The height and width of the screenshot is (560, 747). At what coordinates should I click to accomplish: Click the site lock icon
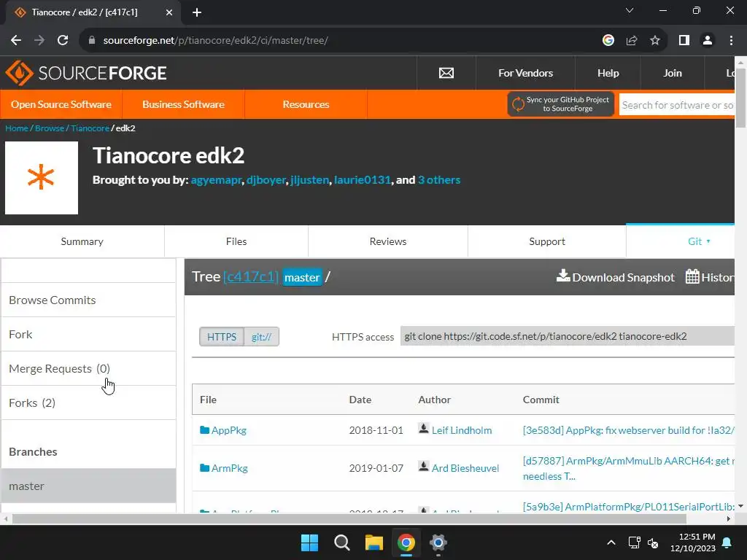click(92, 41)
